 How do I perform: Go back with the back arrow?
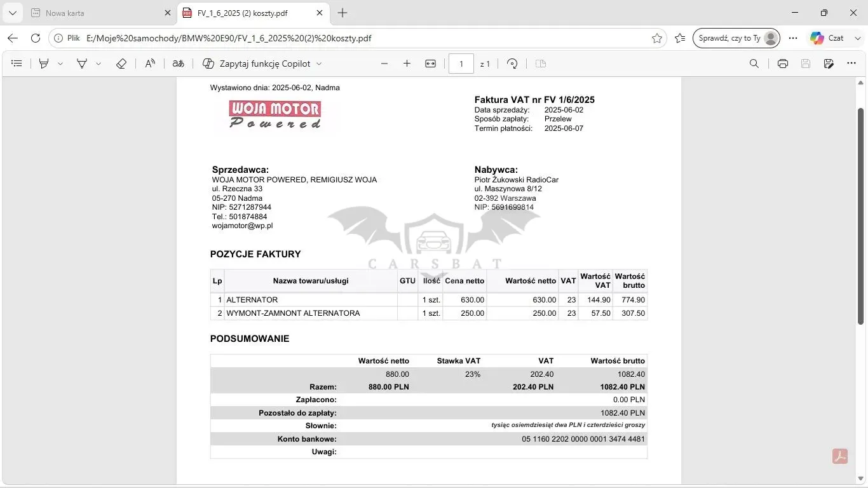(x=13, y=38)
